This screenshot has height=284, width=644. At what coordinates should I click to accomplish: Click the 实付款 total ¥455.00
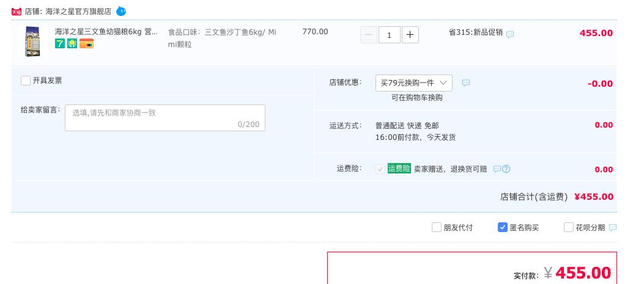coord(577,273)
